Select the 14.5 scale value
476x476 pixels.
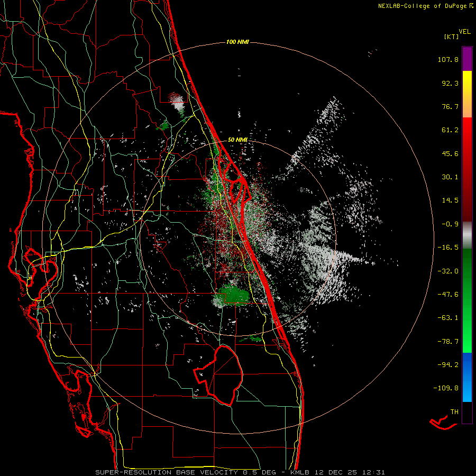click(450, 200)
